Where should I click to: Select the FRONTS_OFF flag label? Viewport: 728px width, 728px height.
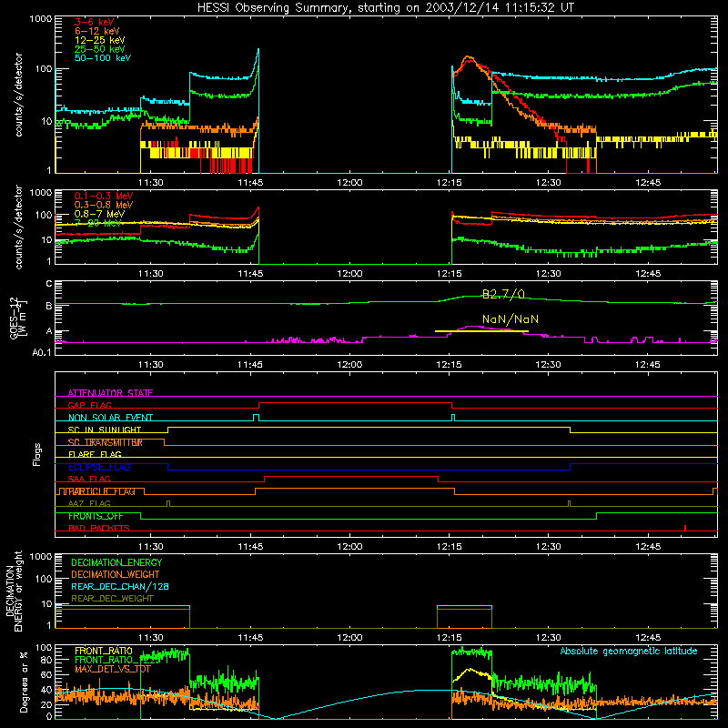pos(96,516)
